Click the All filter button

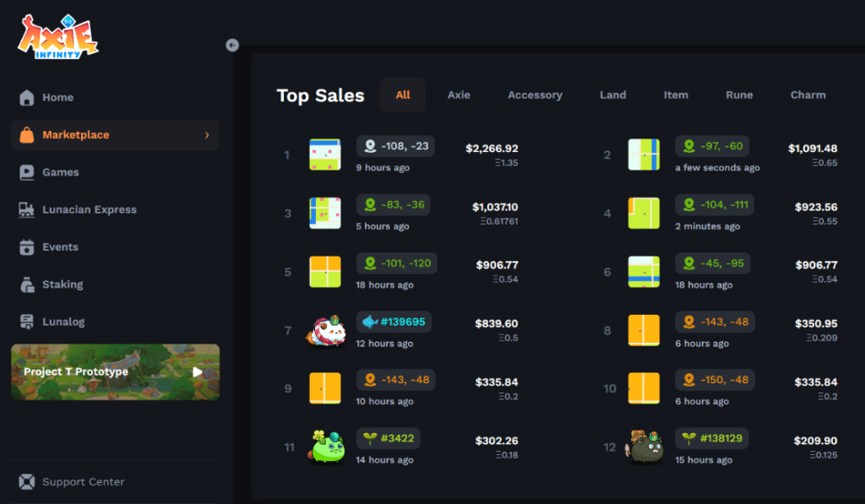[x=403, y=95]
